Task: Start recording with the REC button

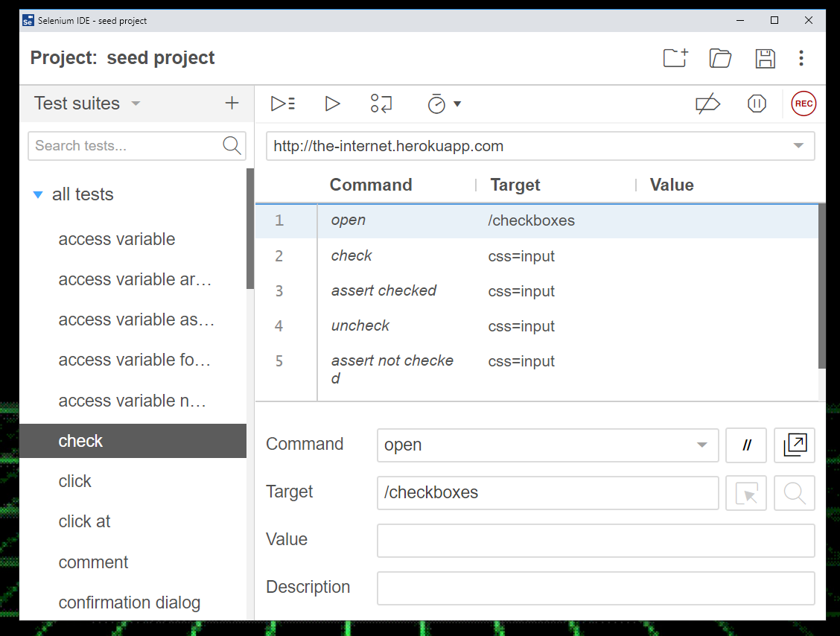Action: (804, 104)
